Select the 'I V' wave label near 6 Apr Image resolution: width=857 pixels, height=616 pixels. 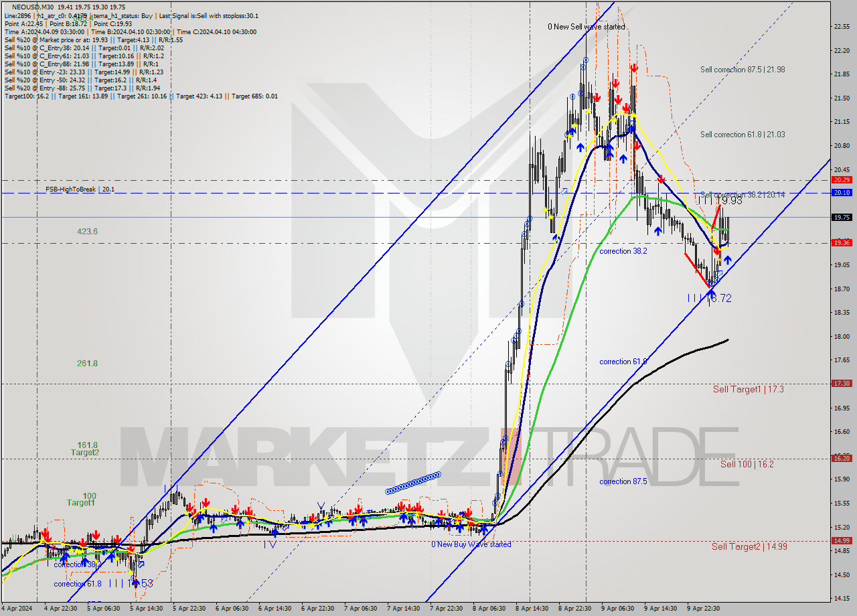[x=270, y=545]
